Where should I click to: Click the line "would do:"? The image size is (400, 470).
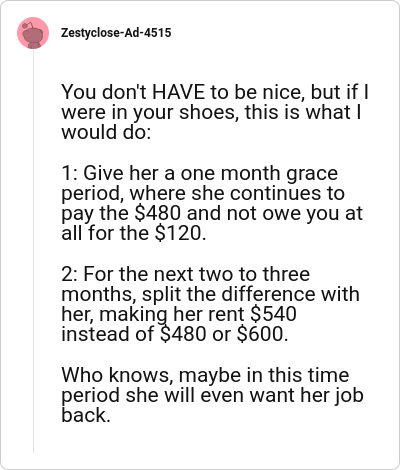coord(106,132)
